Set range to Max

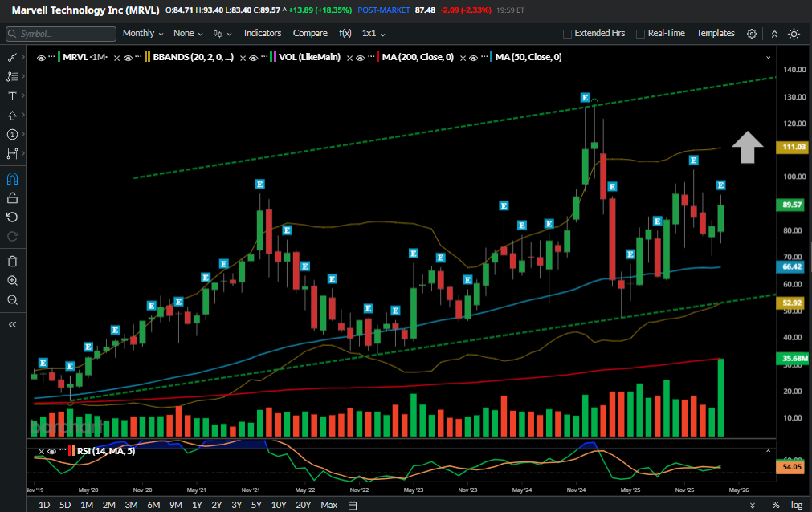click(x=328, y=505)
